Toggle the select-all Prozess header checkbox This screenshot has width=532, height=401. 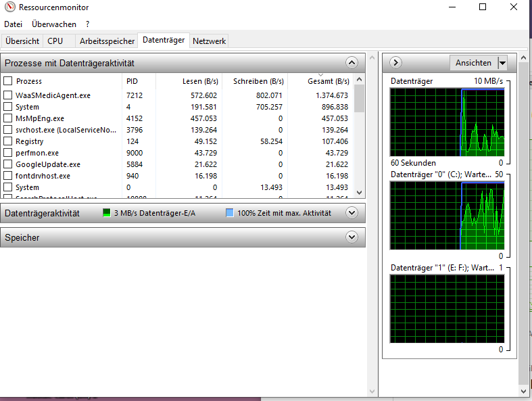[8, 81]
